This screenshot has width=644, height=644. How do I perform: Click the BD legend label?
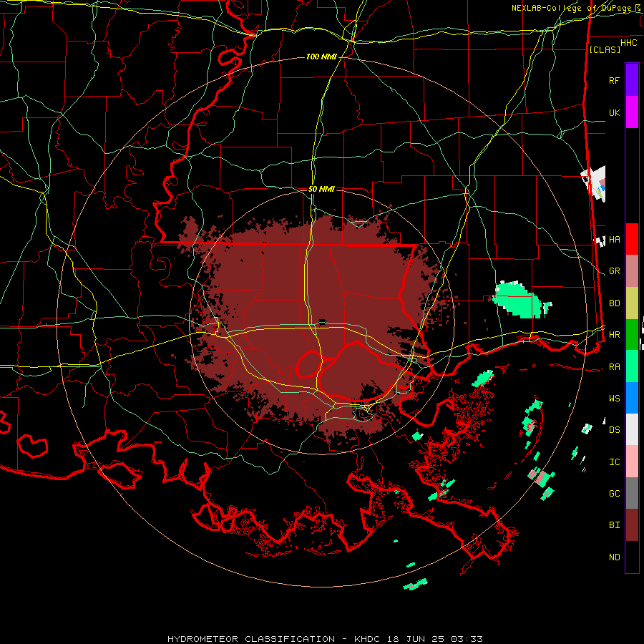click(614, 303)
